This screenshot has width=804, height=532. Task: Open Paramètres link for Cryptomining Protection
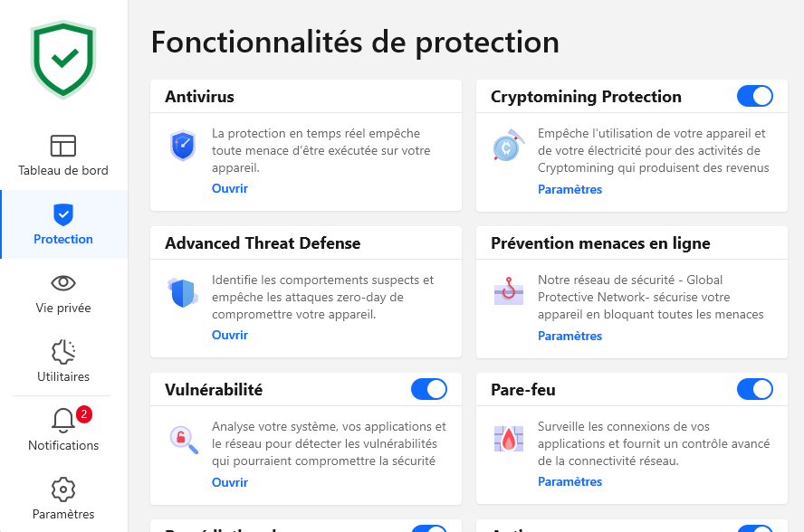click(569, 190)
